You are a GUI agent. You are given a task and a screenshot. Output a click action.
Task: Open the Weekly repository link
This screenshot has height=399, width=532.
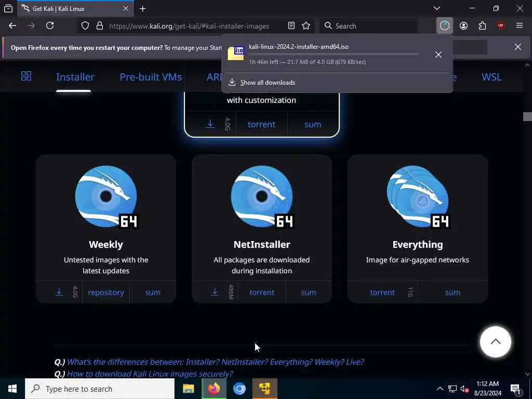tap(106, 292)
